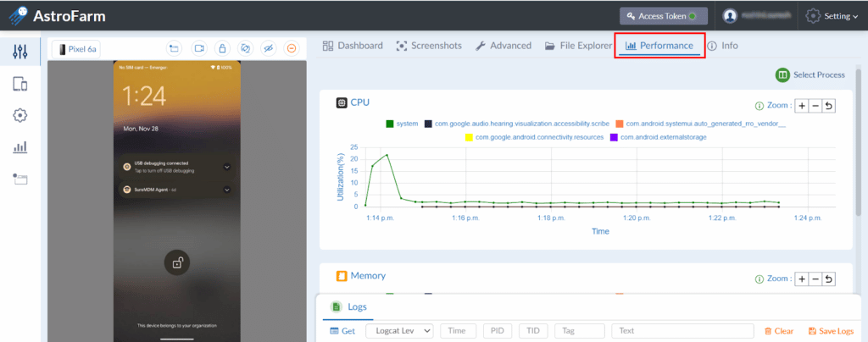Open the Advanced tab

[x=504, y=46]
